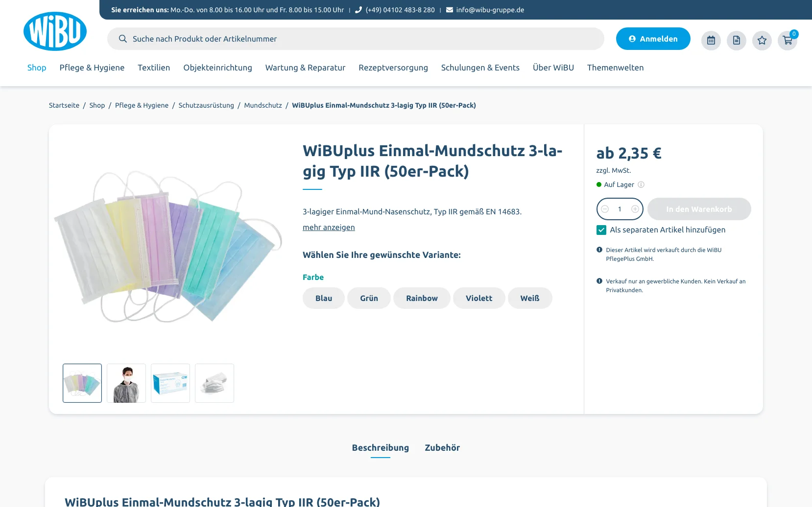812x507 pixels.
Task: Open the favorites star icon
Action: tap(762, 40)
